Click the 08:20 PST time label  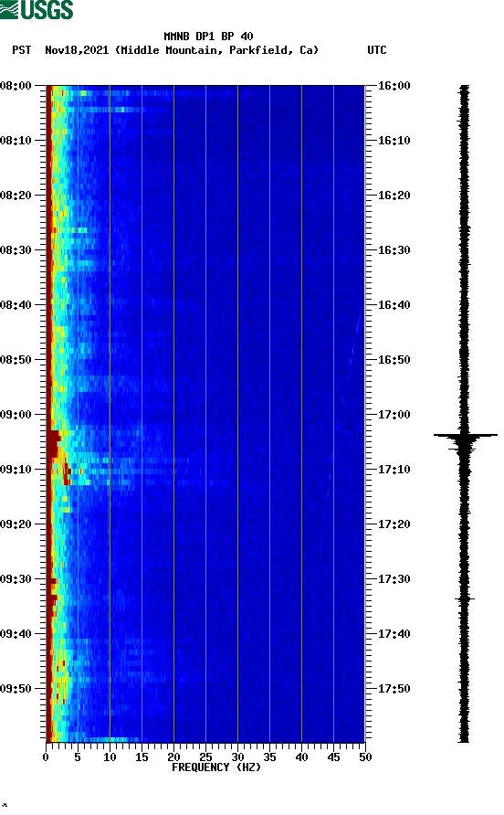[x=16, y=196]
